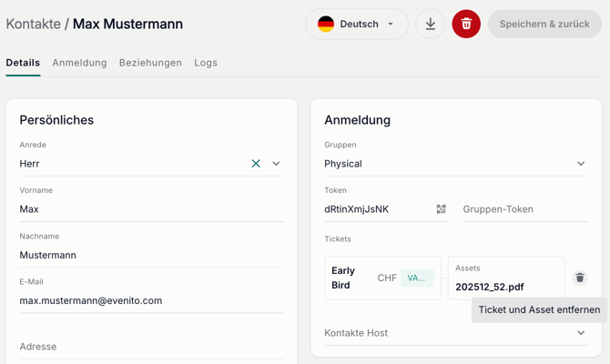Click the VA... ticket status badge

[x=417, y=278]
